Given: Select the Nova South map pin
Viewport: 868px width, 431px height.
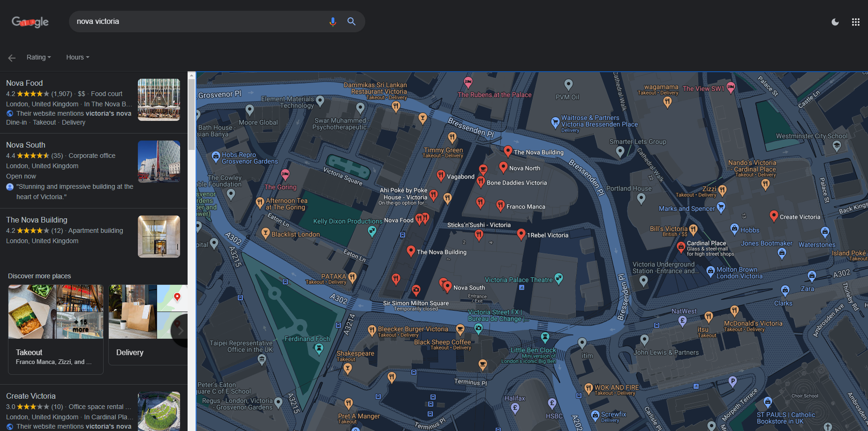Looking at the screenshot, I should pyautogui.click(x=447, y=286).
